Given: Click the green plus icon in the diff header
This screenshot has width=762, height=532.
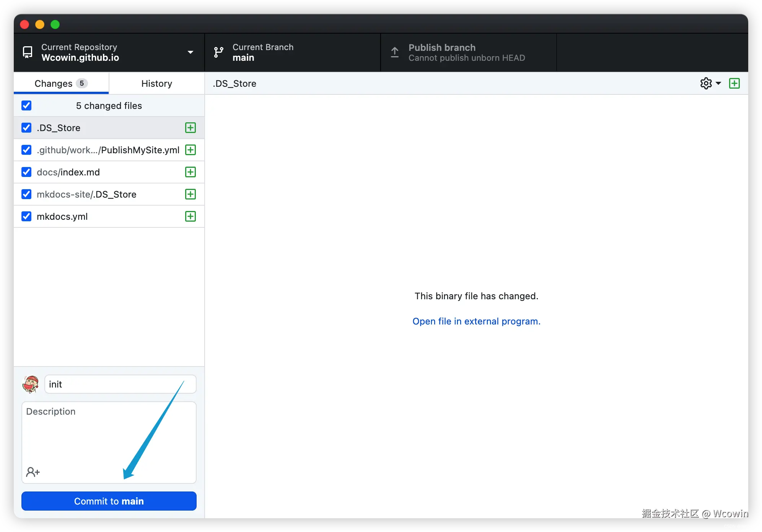Looking at the screenshot, I should tap(734, 83).
